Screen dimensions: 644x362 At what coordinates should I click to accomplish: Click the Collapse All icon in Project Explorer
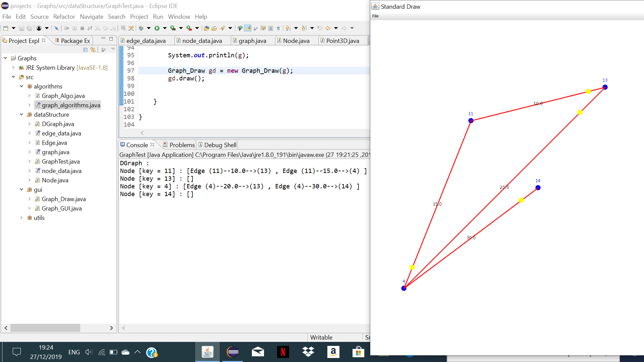[85, 50]
